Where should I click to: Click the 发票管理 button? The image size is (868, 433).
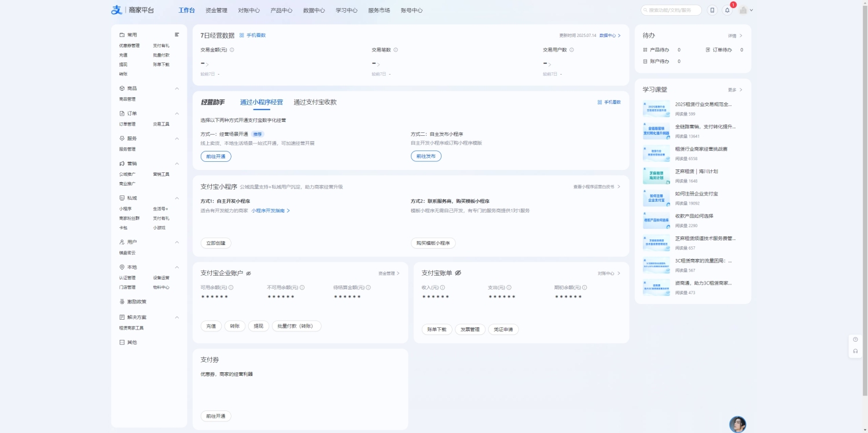[470, 330]
